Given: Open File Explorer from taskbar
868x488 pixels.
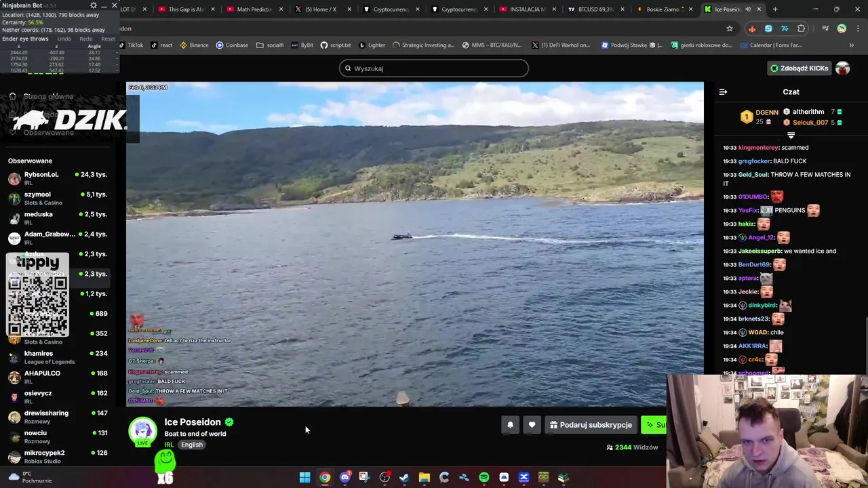Looking at the screenshot, I should tap(425, 477).
